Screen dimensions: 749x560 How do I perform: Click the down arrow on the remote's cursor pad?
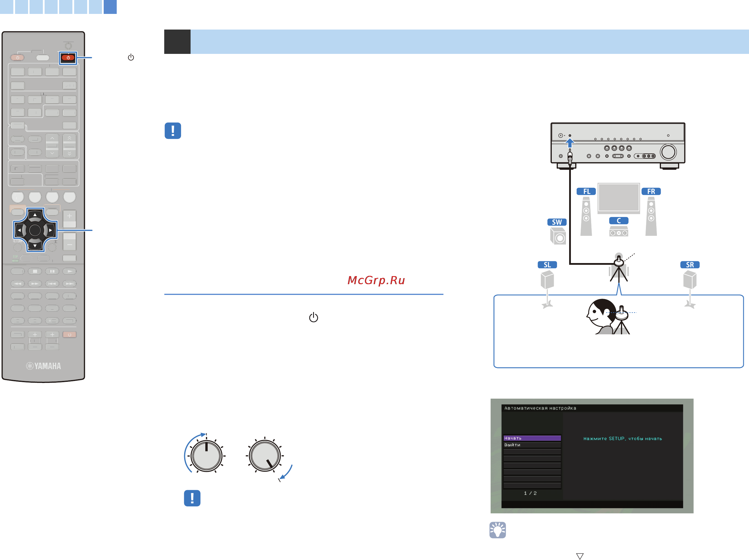click(35, 245)
